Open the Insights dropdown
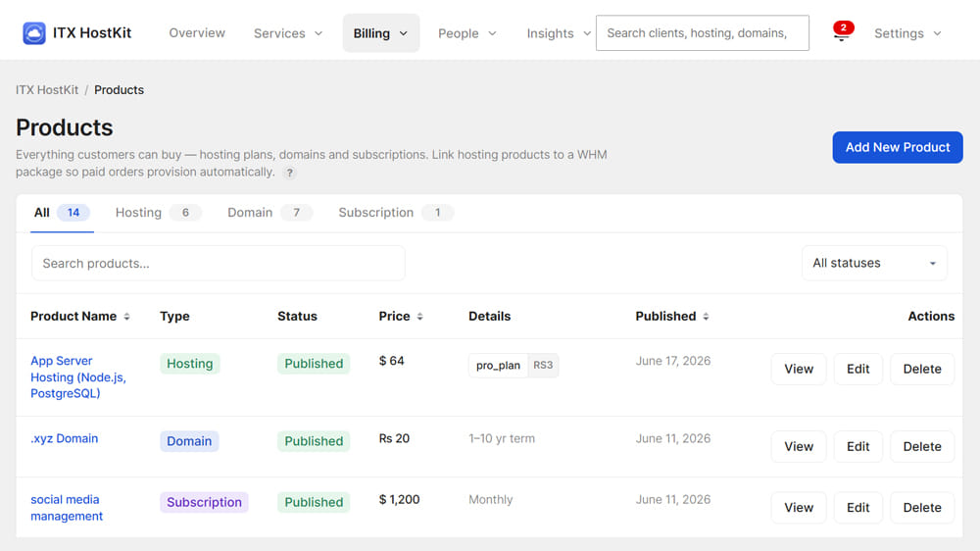The width and height of the screenshot is (980, 551). [559, 33]
